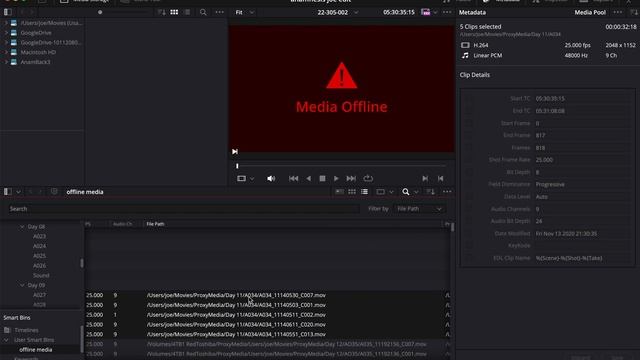The image size is (640, 360).
Task: Toggle loop playback in viewer
Action: pos(368,178)
